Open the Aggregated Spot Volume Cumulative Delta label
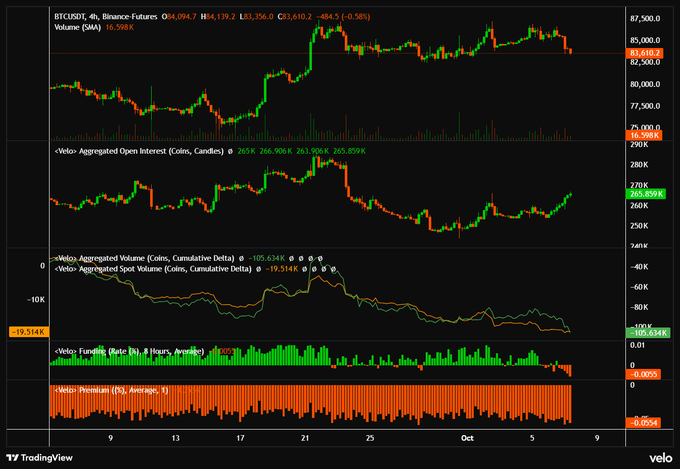This screenshot has height=469, width=680. [153, 269]
